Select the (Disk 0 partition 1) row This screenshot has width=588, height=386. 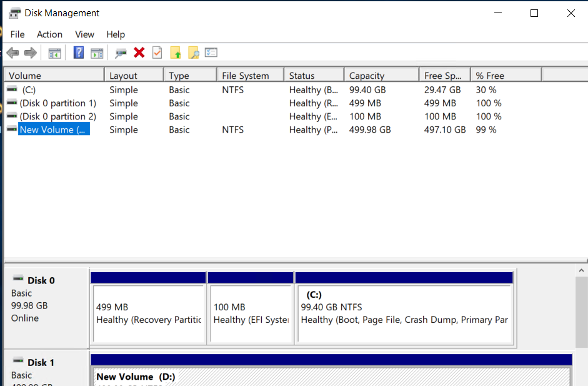tap(273, 103)
